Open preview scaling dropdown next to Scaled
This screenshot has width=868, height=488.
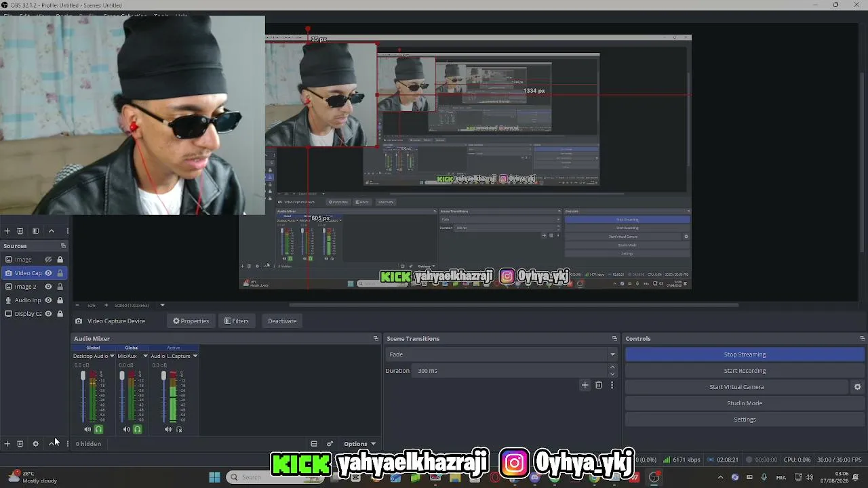[162, 305]
